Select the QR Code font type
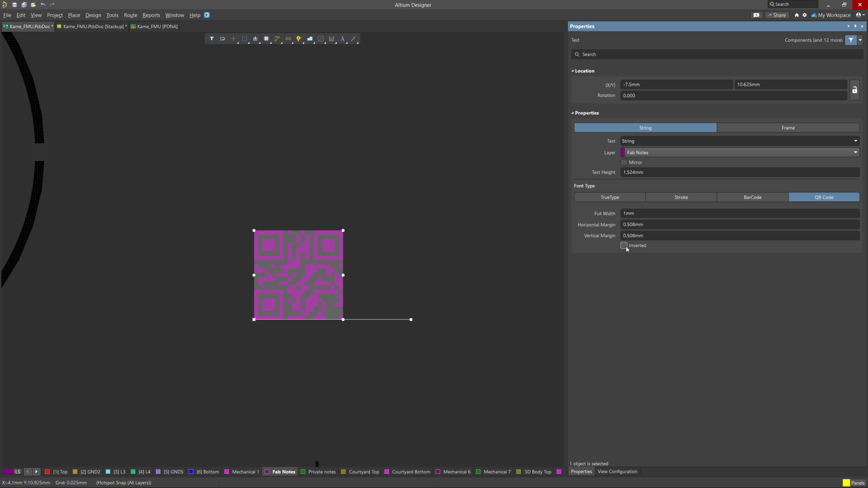 [x=824, y=197]
